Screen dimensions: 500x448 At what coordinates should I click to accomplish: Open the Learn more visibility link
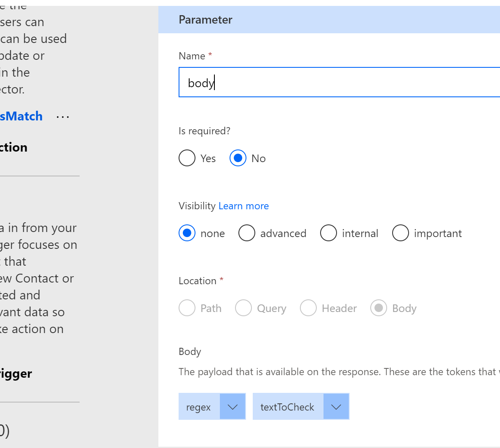pos(243,206)
